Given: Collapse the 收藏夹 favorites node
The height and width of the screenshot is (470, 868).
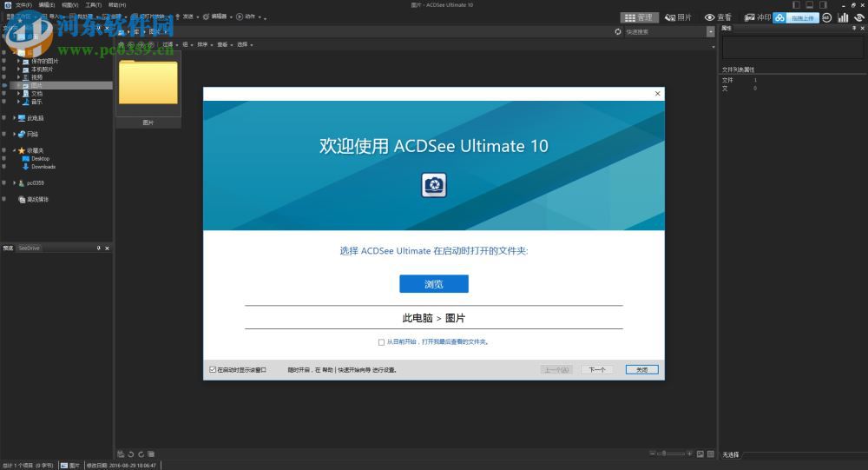Looking at the screenshot, I should (15, 150).
